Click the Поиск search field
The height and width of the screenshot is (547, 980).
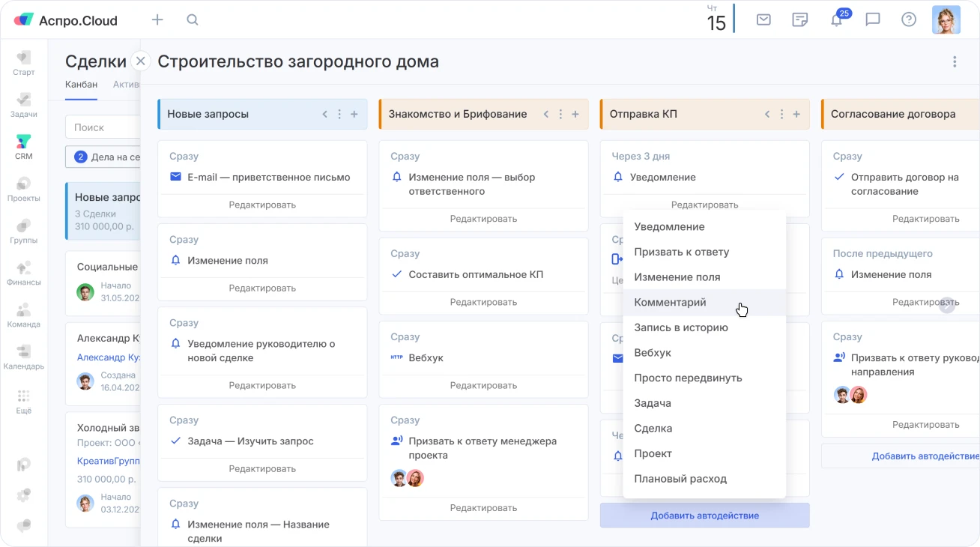click(x=103, y=128)
